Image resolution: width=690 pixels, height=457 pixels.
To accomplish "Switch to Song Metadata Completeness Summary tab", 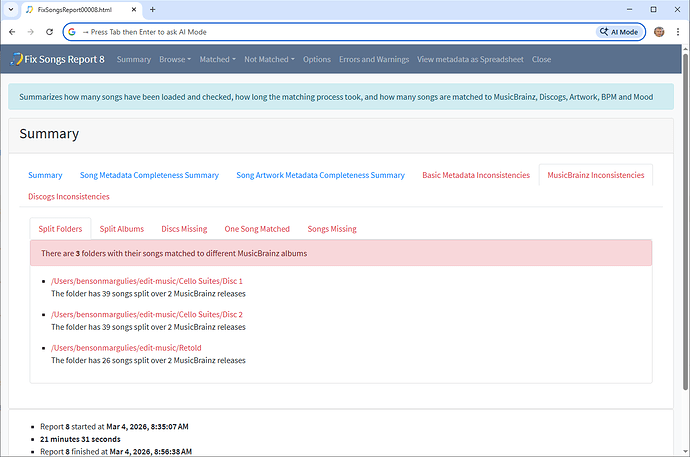I will [x=149, y=175].
